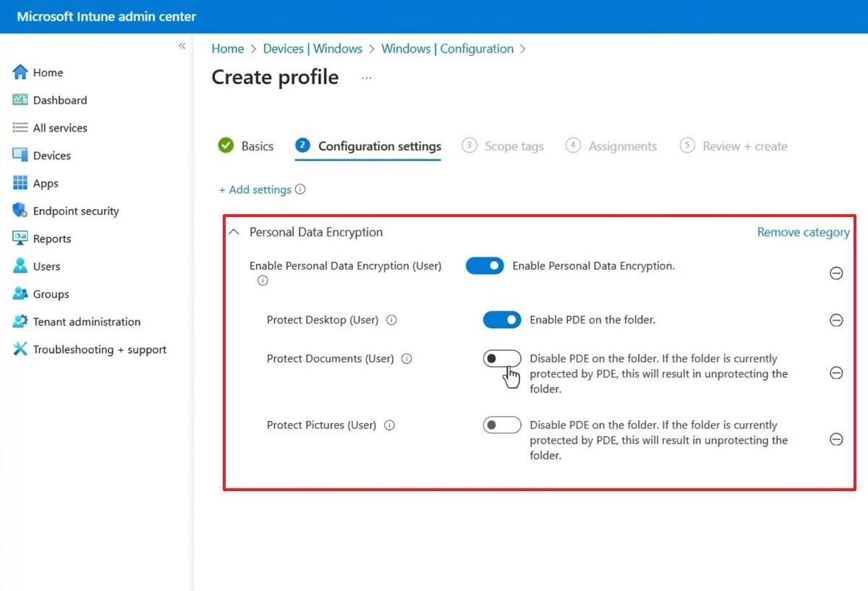The width and height of the screenshot is (868, 591).
Task: Open the Reports section
Action: [x=52, y=238]
